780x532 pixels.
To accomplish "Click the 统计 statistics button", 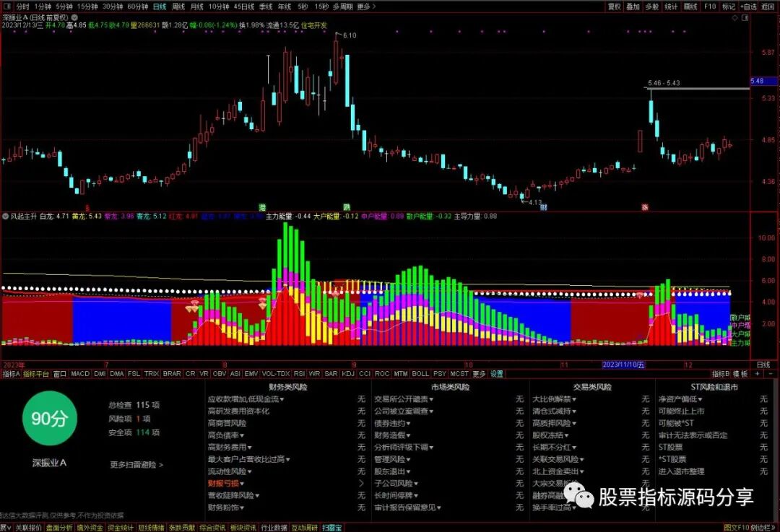I will 671,6.
